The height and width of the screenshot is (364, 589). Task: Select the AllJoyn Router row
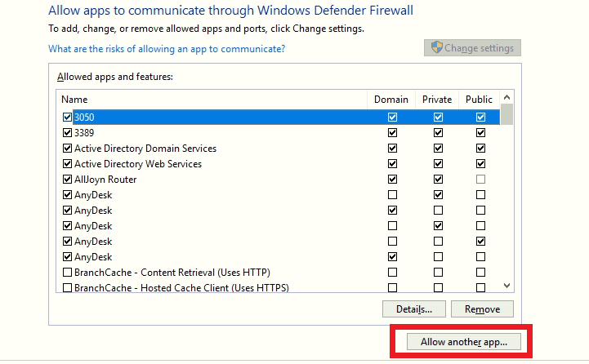point(106,180)
